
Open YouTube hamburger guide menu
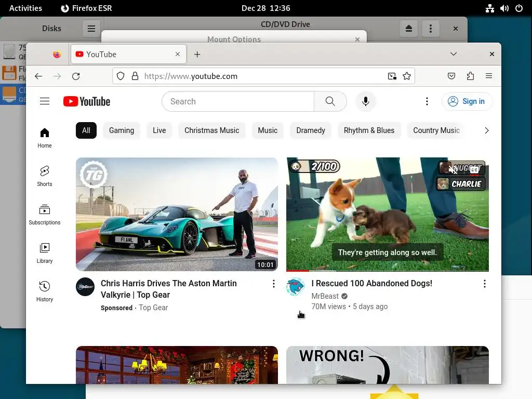click(45, 101)
